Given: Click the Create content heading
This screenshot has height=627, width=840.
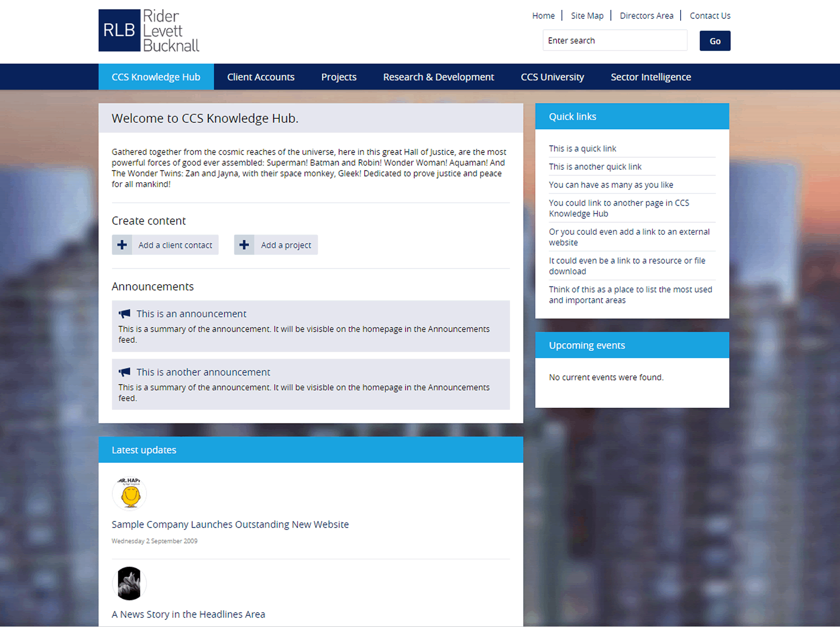Looking at the screenshot, I should click(149, 221).
